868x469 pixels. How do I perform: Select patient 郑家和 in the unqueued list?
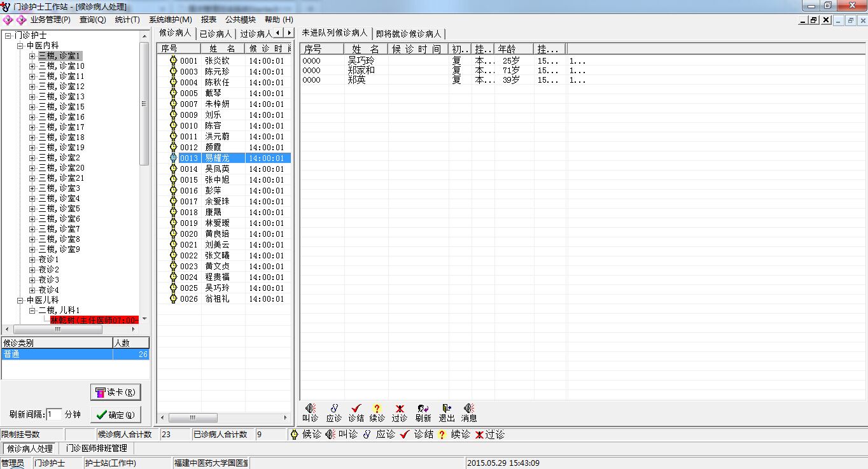pyautogui.click(x=361, y=71)
